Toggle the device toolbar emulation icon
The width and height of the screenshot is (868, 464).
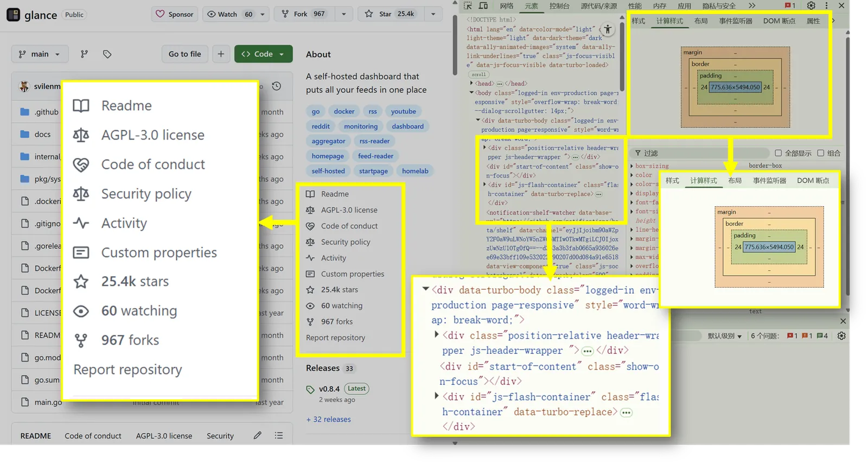pos(483,6)
